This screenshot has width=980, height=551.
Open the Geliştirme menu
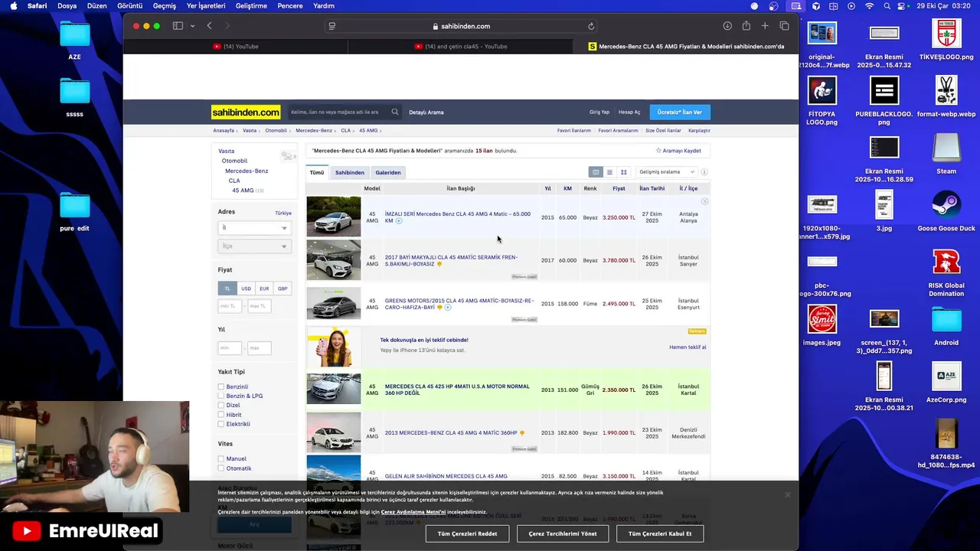tap(251, 6)
